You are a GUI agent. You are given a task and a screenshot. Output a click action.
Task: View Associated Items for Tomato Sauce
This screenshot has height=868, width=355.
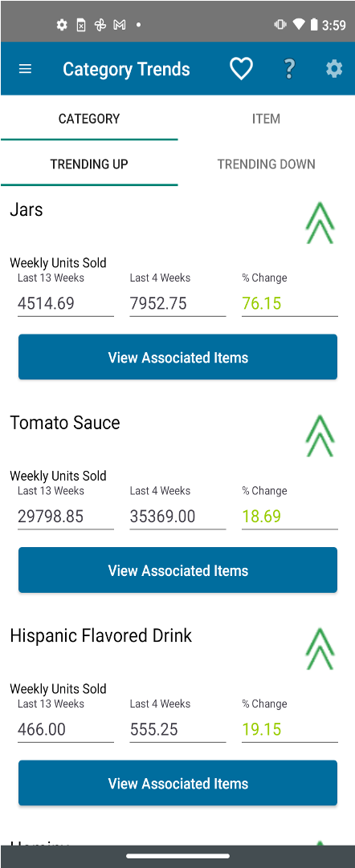177,570
